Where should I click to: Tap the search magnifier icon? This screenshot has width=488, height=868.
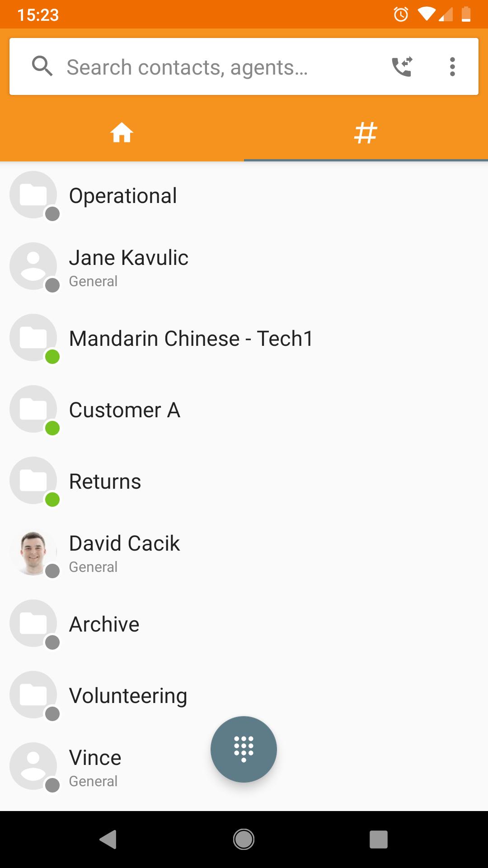(x=42, y=66)
